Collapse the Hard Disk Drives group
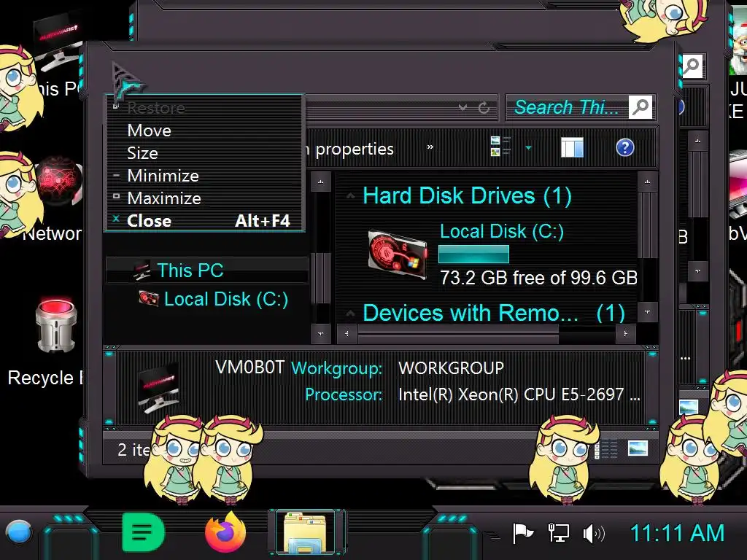The image size is (747, 560). pyautogui.click(x=350, y=195)
